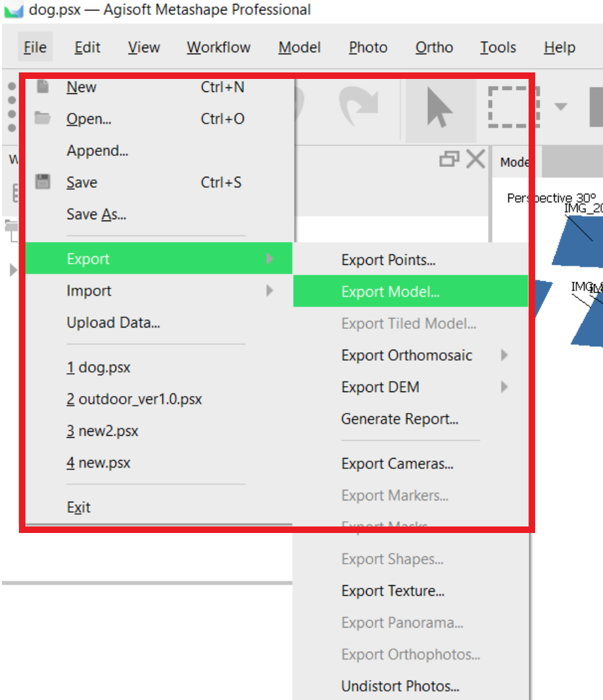Select the arrow Navigation tool in toolbar

[439, 109]
